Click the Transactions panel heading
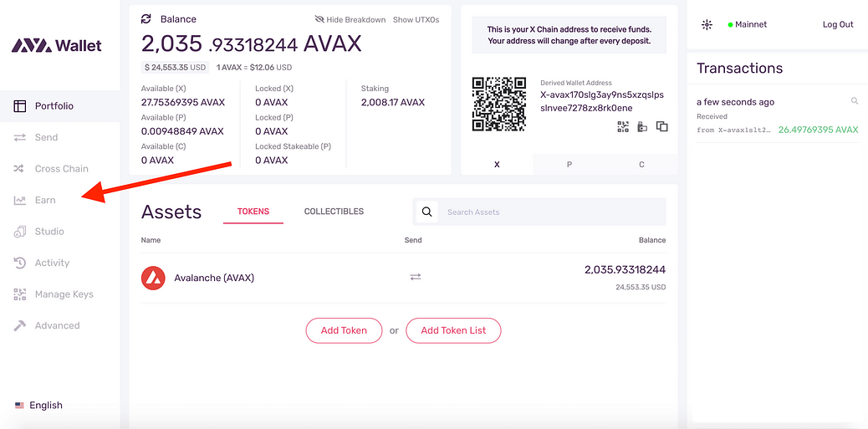The height and width of the screenshot is (429, 868). (x=739, y=68)
